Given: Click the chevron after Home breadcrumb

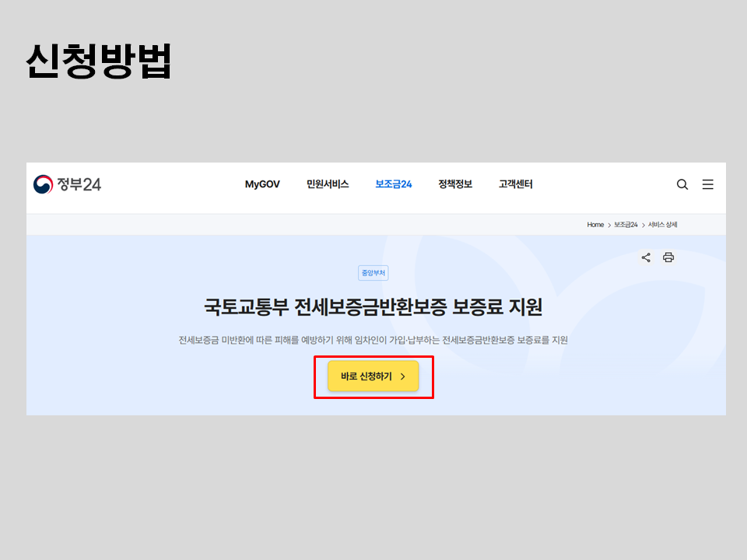Looking at the screenshot, I should click(x=608, y=224).
